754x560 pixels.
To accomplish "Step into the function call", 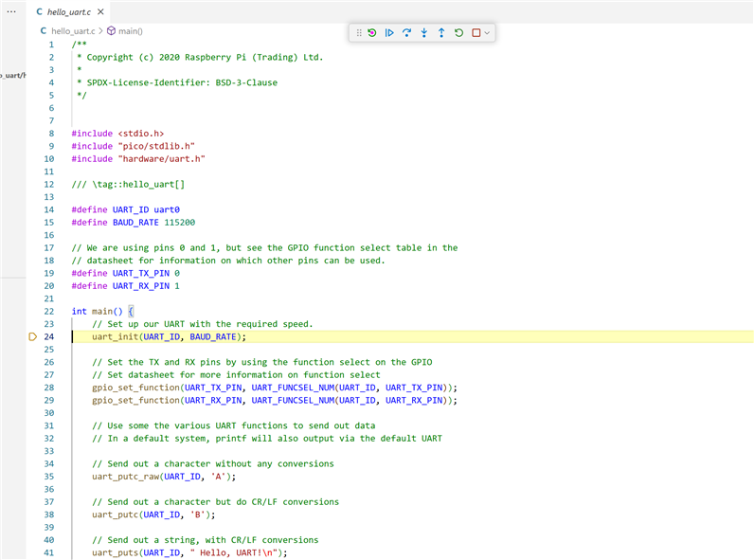I will click(x=424, y=33).
